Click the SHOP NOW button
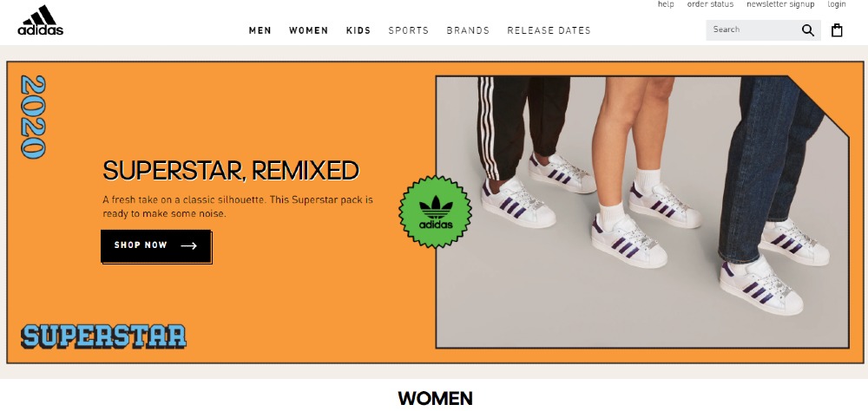868x411 pixels. pos(155,245)
